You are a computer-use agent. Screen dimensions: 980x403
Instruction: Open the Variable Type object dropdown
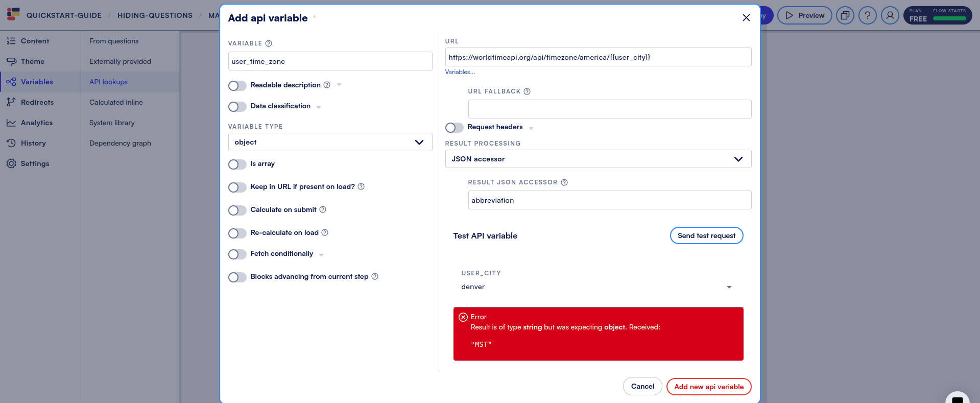point(330,142)
